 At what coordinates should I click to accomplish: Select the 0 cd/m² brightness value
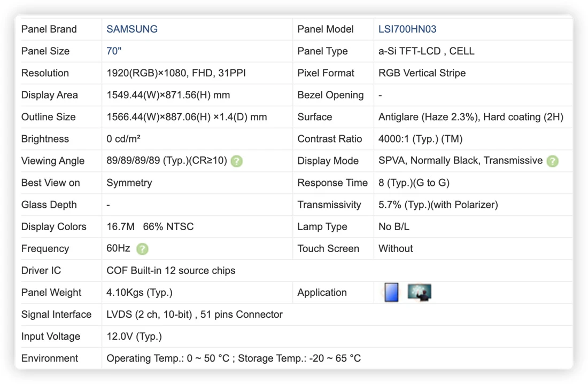click(123, 139)
